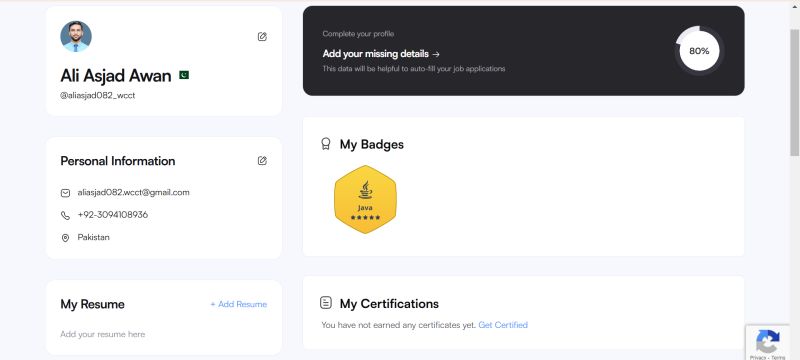Click the auto-fill job applications hint text

414,68
